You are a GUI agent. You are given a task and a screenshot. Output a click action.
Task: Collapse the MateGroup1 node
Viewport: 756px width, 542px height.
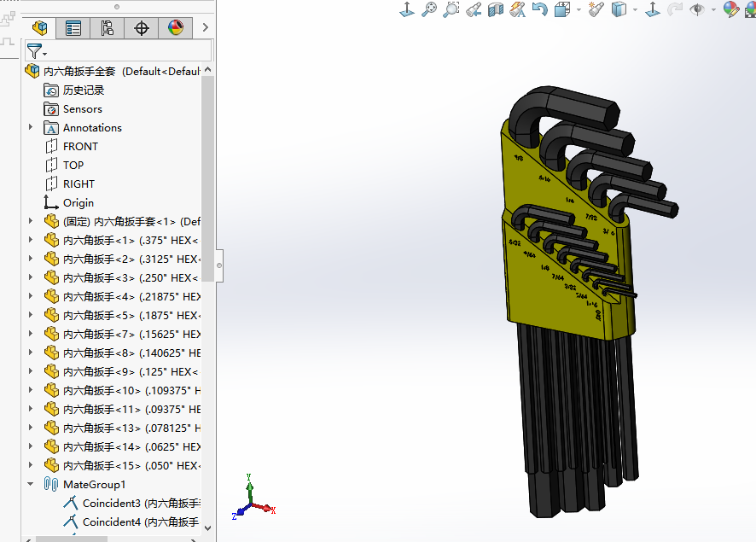click(31, 484)
